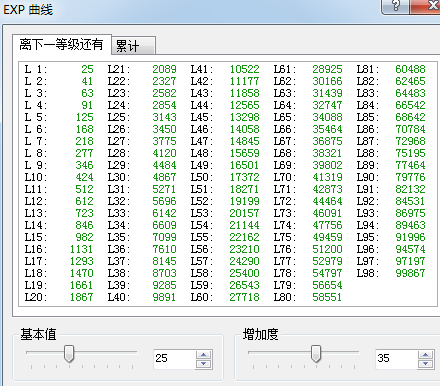Click the 增加度 input field showing 35

click(396, 359)
